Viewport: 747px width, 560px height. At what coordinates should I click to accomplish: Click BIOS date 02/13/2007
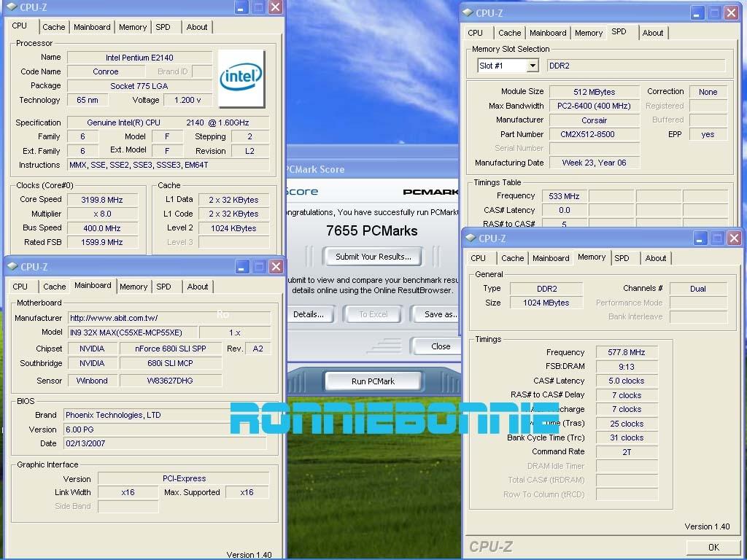point(165,443)
